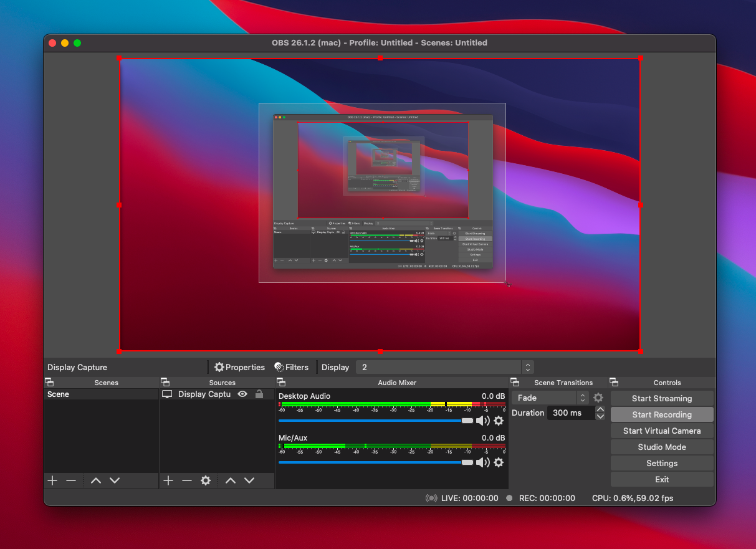The image size is (756, 549).
Task: Move scene down with arrow icon
Action: click(115, 480)
